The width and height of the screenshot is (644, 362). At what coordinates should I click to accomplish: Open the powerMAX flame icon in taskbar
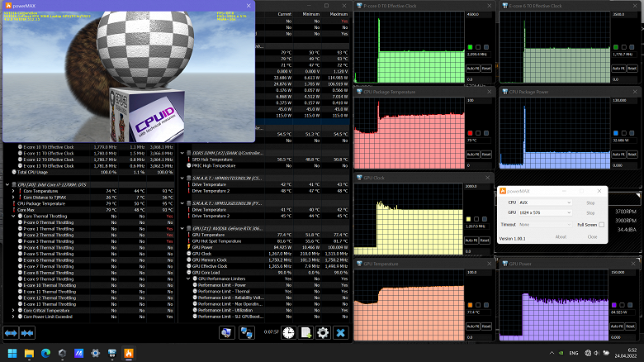pos(129,353)
